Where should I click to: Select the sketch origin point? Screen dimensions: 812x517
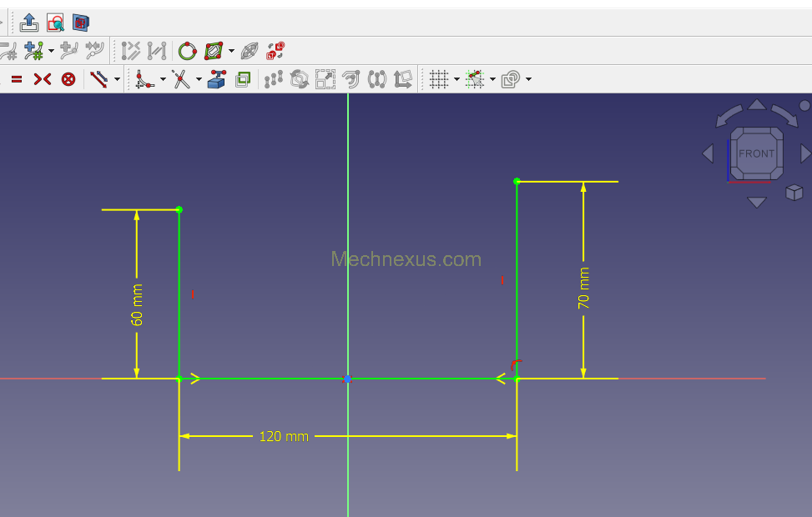pyautogui.click(x=347, y=379)
